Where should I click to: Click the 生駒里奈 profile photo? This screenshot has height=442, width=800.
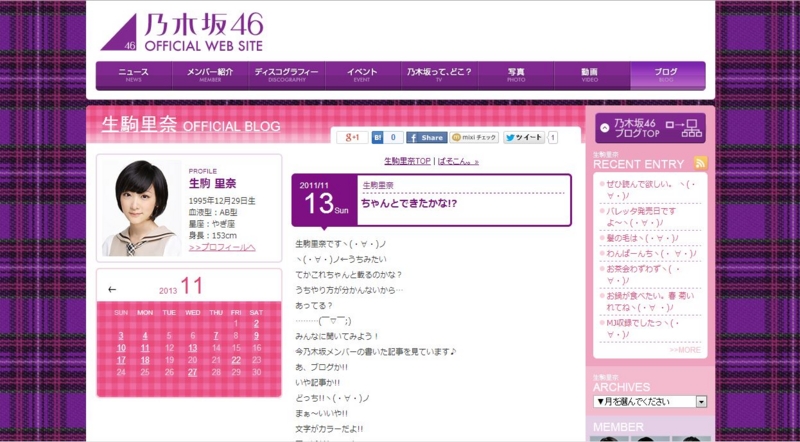(141, 208)
